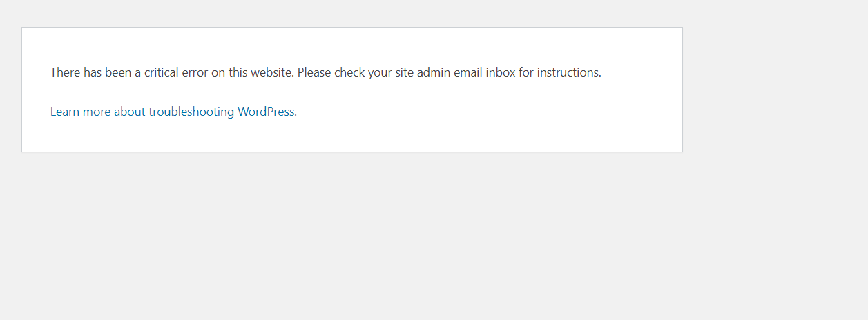This screenshot has height=320, width=868.
Task: Click the word 'instructions.' ending the message
Action: tap(569, 72)
